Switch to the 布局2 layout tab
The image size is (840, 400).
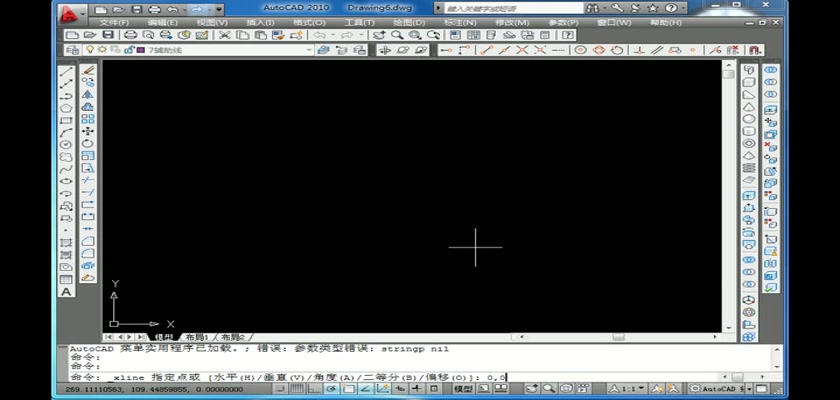pyautogui.click(x=232, y=337)
